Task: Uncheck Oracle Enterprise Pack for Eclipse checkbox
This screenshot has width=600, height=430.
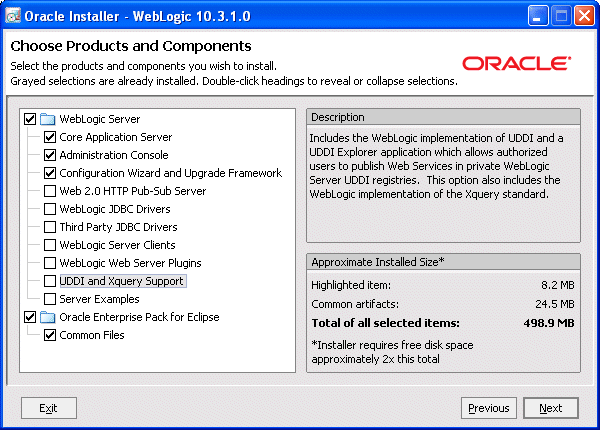Action: coord(30,317)
